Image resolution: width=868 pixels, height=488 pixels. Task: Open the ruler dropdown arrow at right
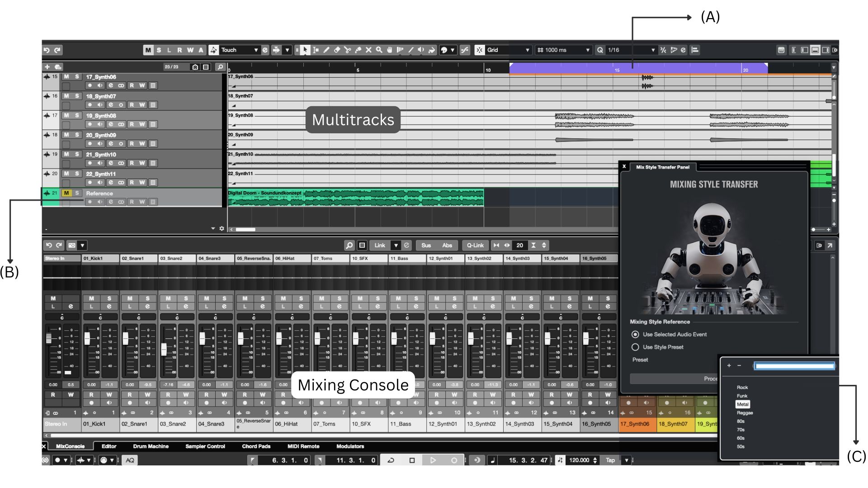(x=834, y=67)
